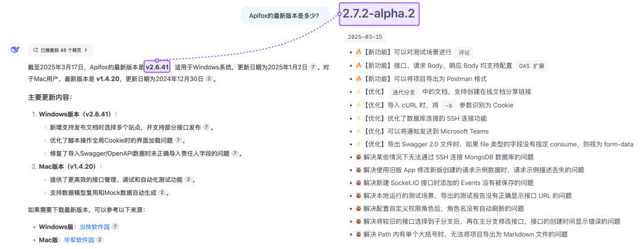
Task: Click the fire icon beside 可以对测试场景进行
Action: (358, 53)
